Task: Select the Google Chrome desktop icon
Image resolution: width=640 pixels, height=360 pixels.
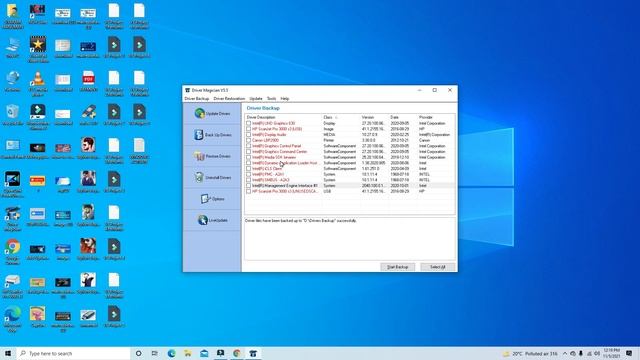Action: tap(13, 251)
